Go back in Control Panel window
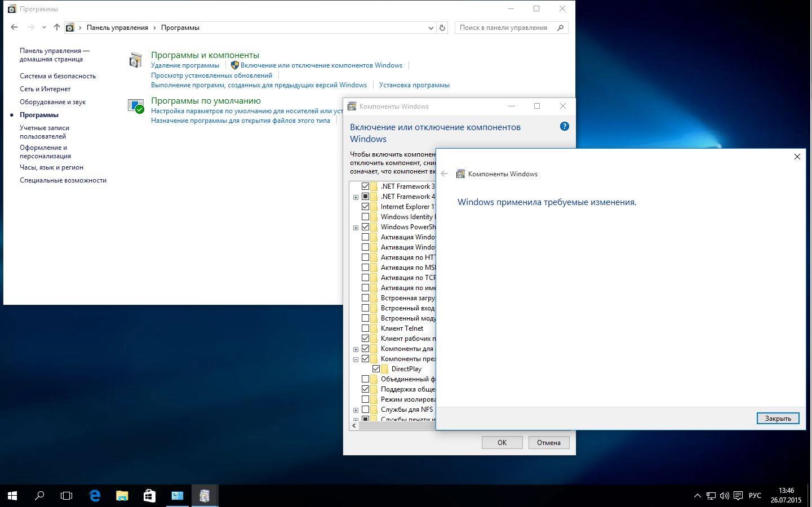This screenshot has height=507, width=812. (x=14, y=27)
